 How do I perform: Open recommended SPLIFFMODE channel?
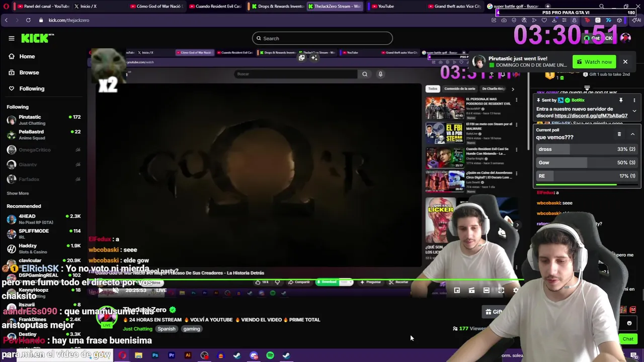click(43, 234)
